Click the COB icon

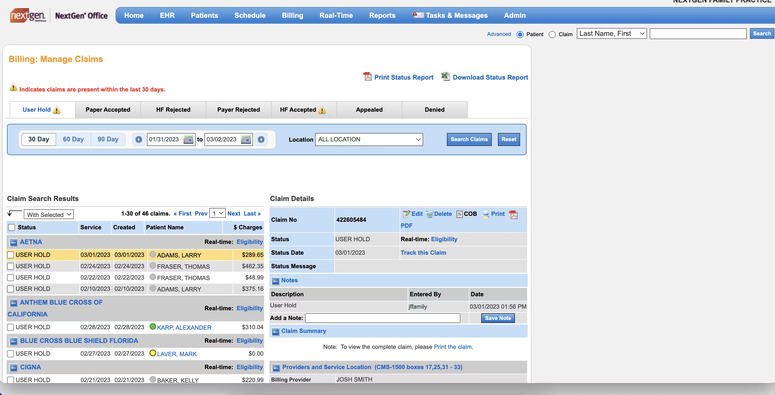(x=459, y=214)
